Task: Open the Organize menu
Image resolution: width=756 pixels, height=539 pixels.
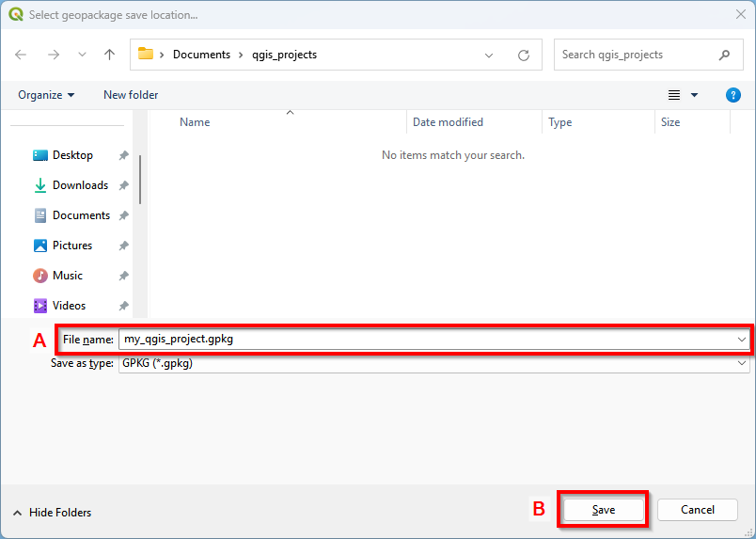Action: coord(46,95)
